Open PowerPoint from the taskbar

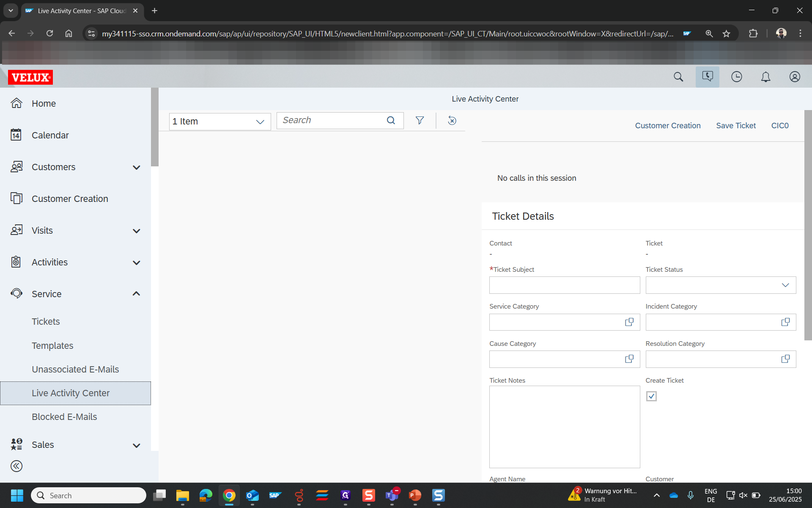click(415, 495)
